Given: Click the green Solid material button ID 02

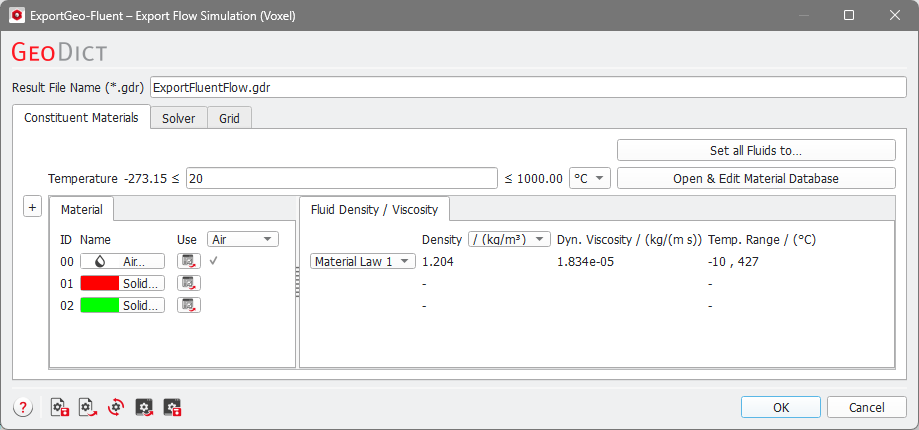Looking at the screenshot, I should (122, 305).
